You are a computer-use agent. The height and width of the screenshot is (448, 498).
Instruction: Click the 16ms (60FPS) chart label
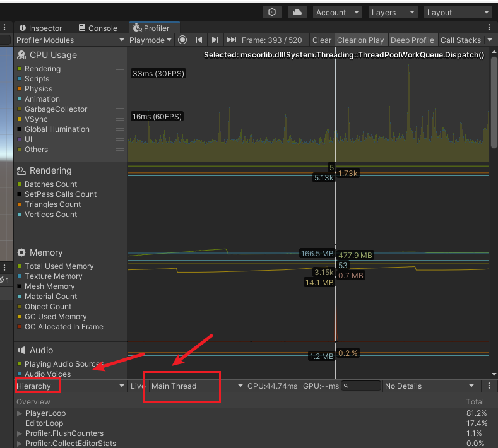tap(157, 117)
